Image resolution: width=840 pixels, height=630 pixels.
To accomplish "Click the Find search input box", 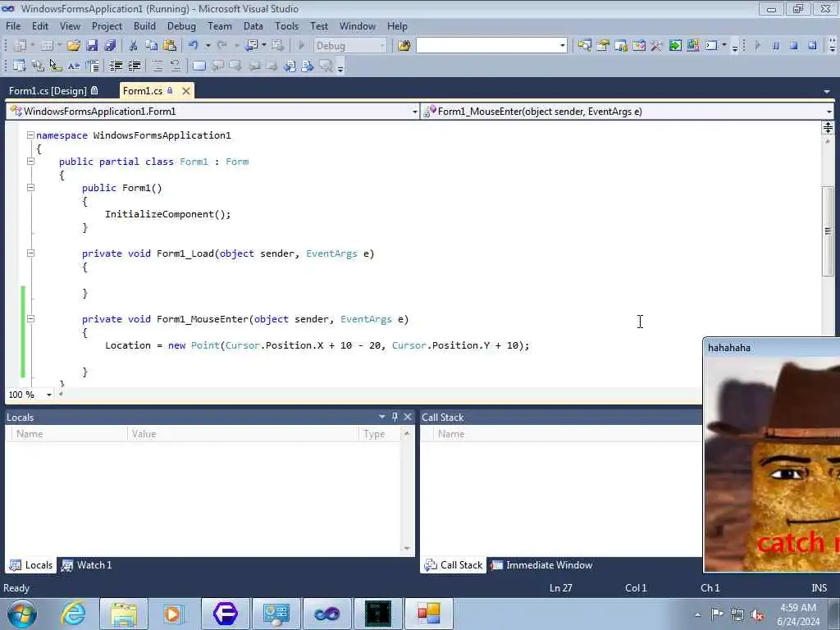I will click(x=487, y=46).
